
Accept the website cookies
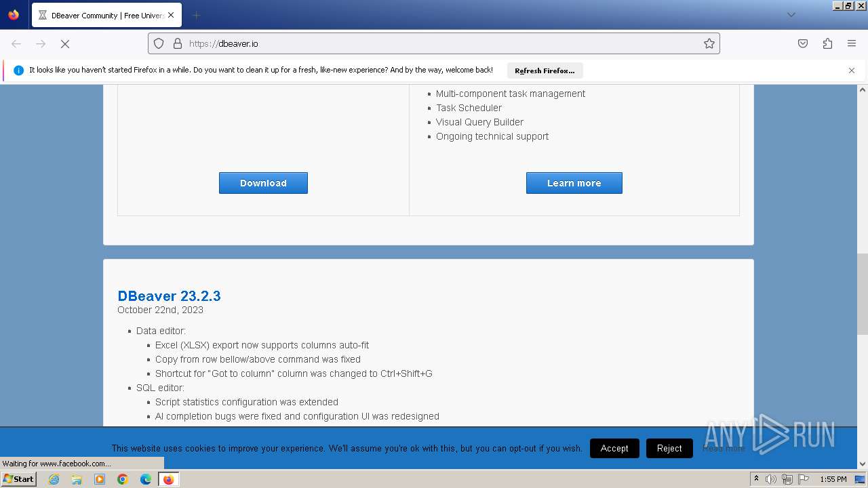(614, 448)
